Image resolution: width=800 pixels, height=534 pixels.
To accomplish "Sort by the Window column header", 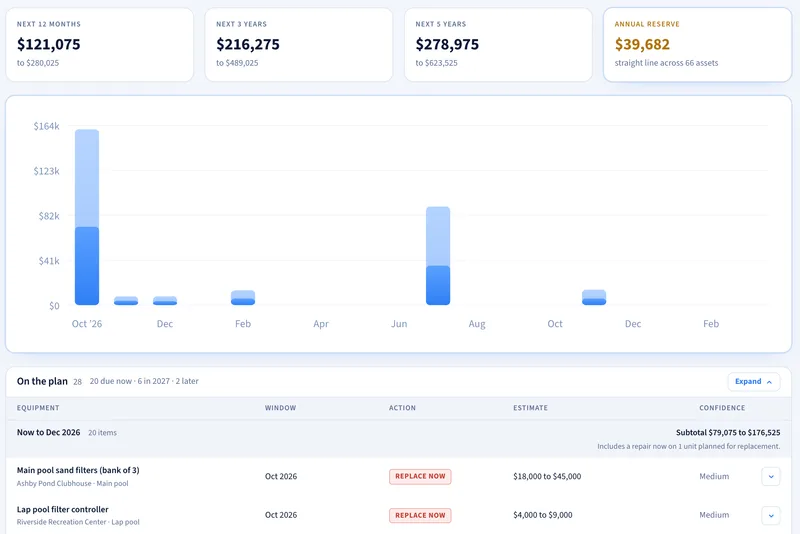I will (x=280, y=408).
